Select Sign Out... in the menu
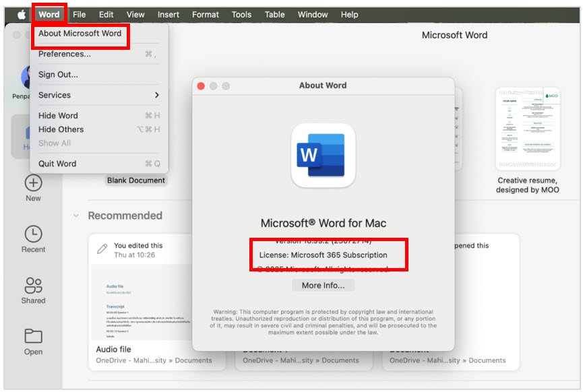583x392 pixels. 58,75
